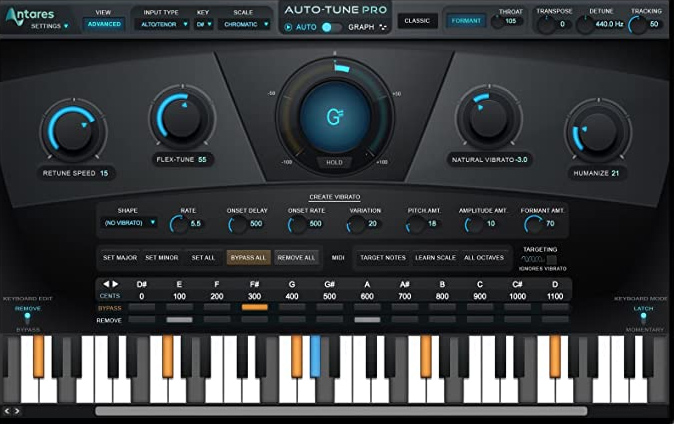Toggle Bypass for note D
674x424 pixels.
click(555, 307)
